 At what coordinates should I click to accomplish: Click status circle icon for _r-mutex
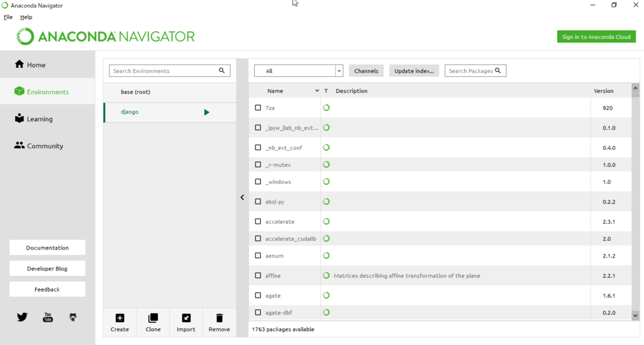(x=326, y=165)
